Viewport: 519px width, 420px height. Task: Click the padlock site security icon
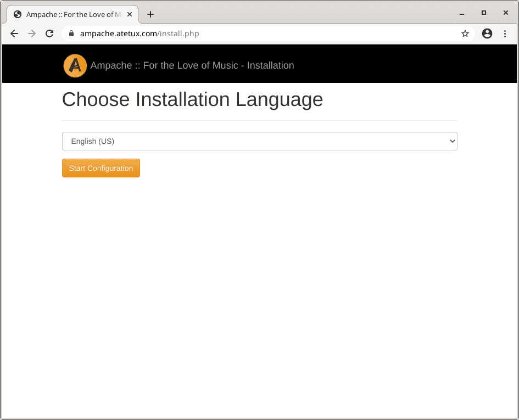71,33
